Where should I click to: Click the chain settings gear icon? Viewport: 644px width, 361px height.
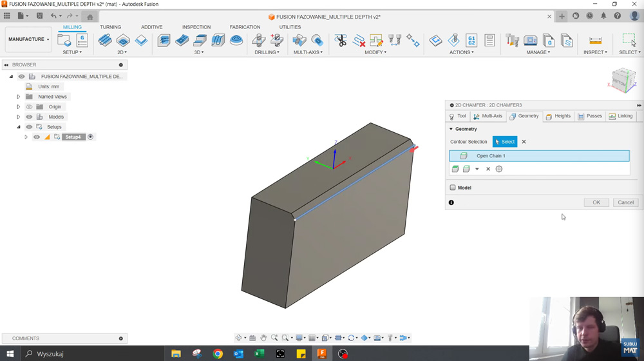(x=498, y=169)
